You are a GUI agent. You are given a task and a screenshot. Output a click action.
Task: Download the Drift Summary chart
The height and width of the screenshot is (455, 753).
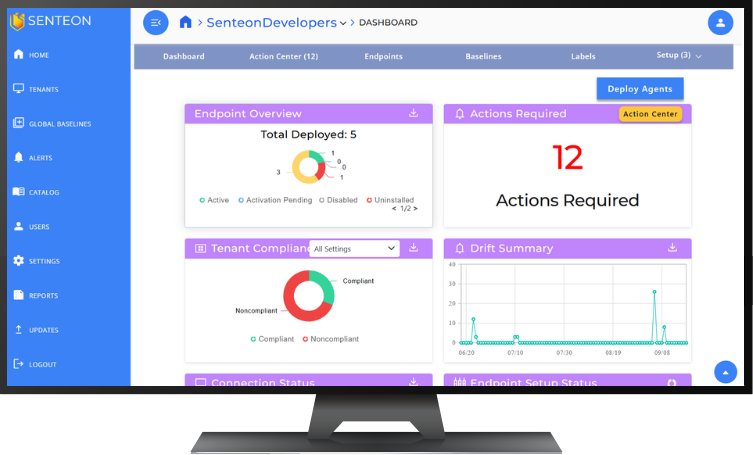tap(673, 248)
